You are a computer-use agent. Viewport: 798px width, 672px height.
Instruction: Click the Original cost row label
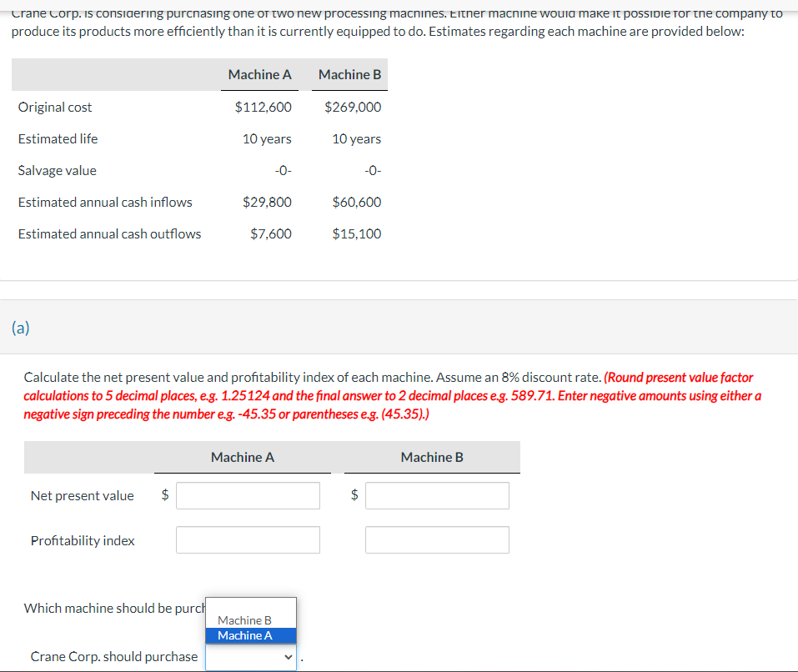point(55,108)
